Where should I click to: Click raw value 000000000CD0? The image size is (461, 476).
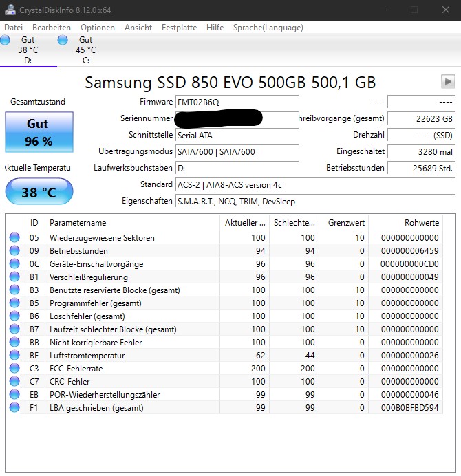409,264
